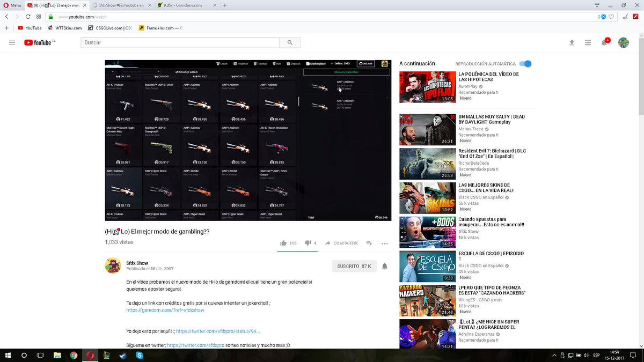This screenshot has height=362, width=644.
Task: Click the browser address bar
Action: tap(322, 17)
